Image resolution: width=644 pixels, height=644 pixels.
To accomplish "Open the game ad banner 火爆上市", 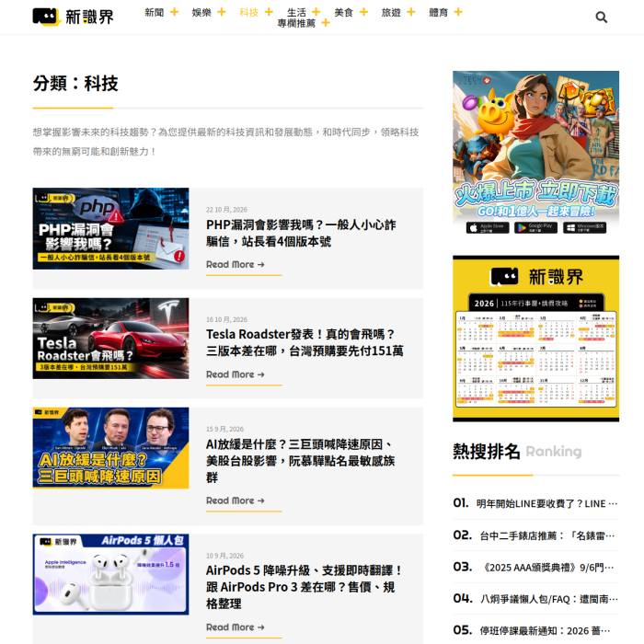I will [536, 154].
